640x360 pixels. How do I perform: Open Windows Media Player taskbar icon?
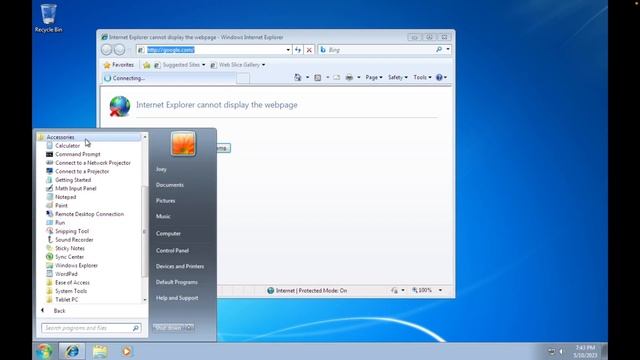(127, 351)
